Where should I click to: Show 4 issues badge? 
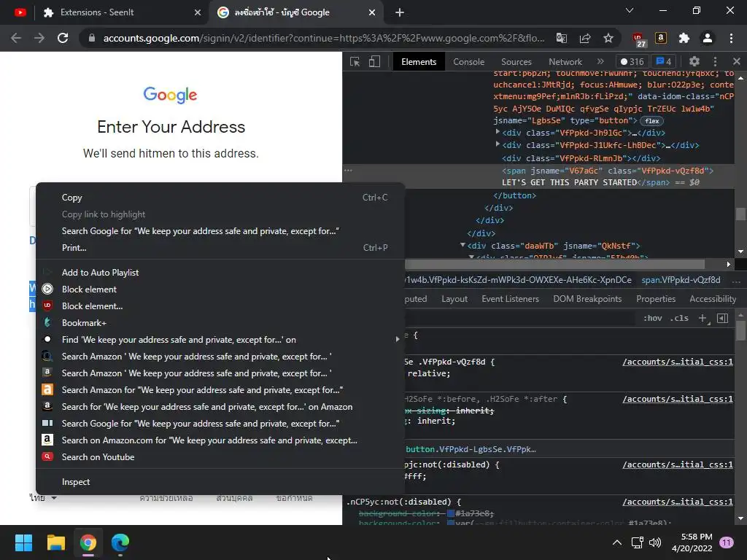[664, 61]
